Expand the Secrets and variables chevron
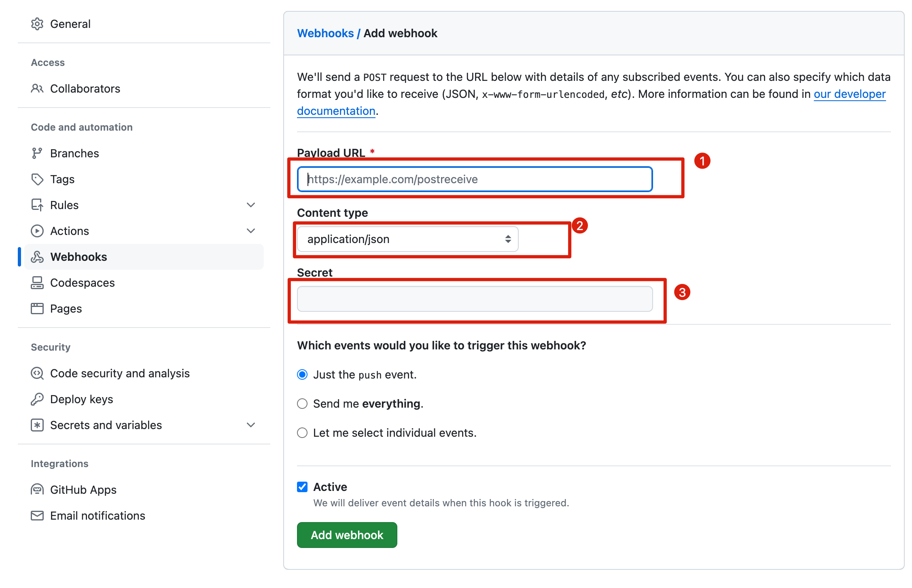The image size is (912, 588). point(251,425)
